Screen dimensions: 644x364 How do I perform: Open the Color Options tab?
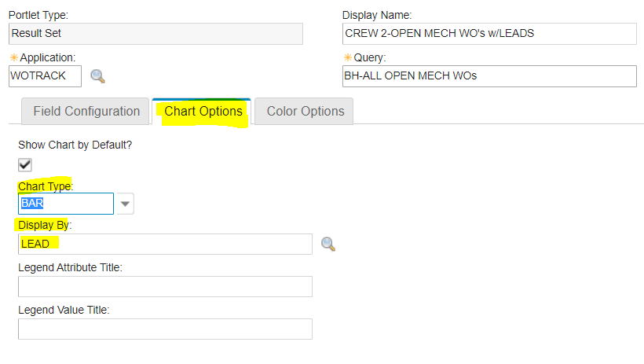305,112
